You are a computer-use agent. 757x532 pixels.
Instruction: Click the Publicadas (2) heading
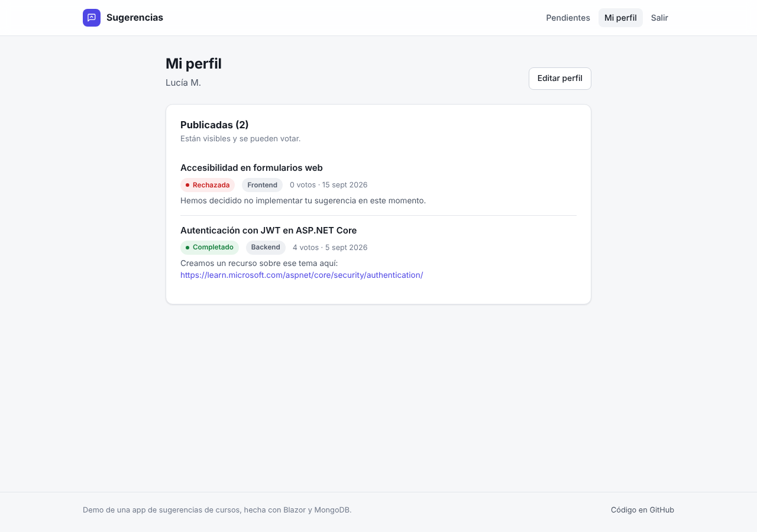[x=215, y=125]
